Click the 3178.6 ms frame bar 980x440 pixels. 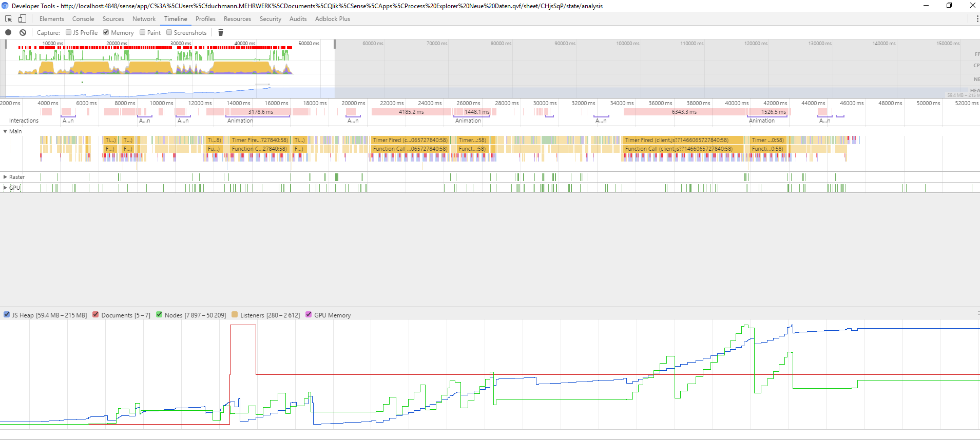(x=261, y=112)
